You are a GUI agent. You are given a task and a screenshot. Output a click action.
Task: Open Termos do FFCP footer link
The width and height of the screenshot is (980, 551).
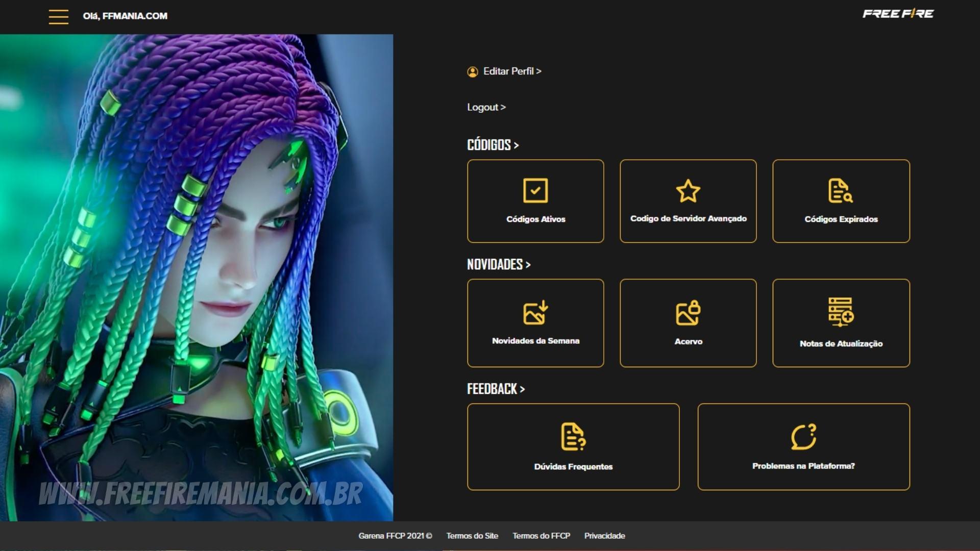pos(541,536)
